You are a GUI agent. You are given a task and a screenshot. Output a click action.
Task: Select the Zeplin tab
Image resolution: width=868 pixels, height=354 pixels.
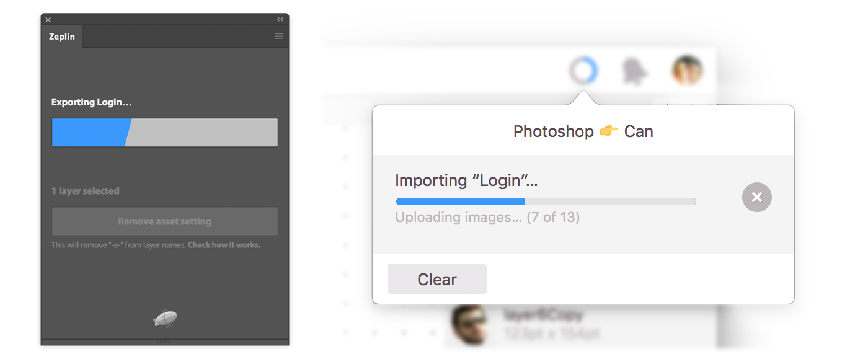pyautogui.click(x=62, y=37)
